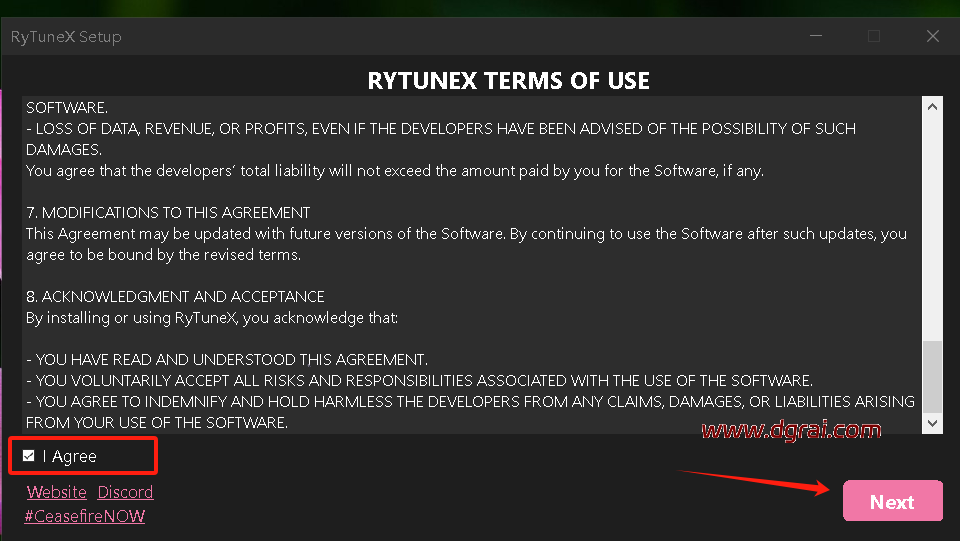Image resolution: width=960 pixels, height=541 pixels.
Task: Click the total liability sentence
Action: point(394,171)
